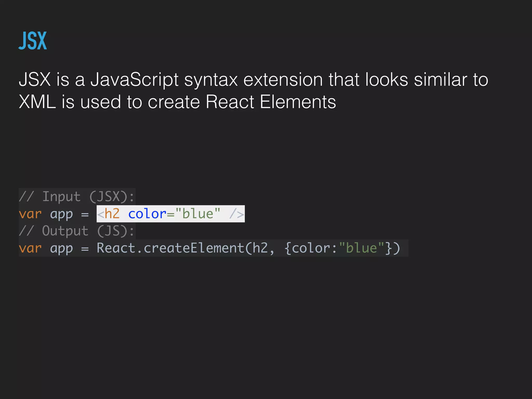The height and width of the screenshot is (399, 532).
Task: Click 'var app =' before the JSX tag
Action: point(54,214)
